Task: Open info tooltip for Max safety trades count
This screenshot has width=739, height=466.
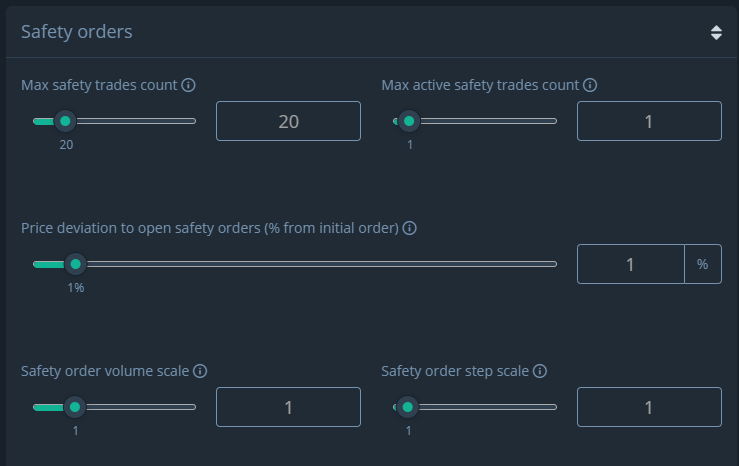Action: [188, 85]
